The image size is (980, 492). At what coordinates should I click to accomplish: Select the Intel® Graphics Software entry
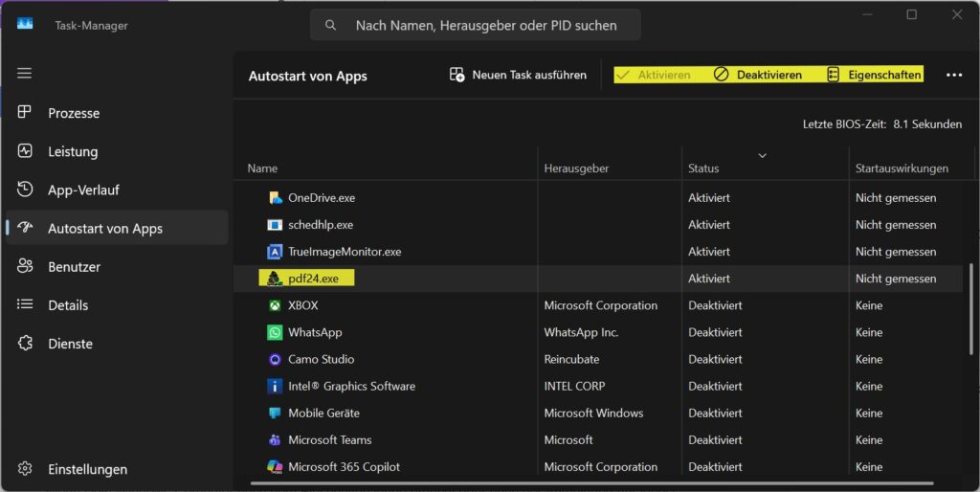(351, 386)
